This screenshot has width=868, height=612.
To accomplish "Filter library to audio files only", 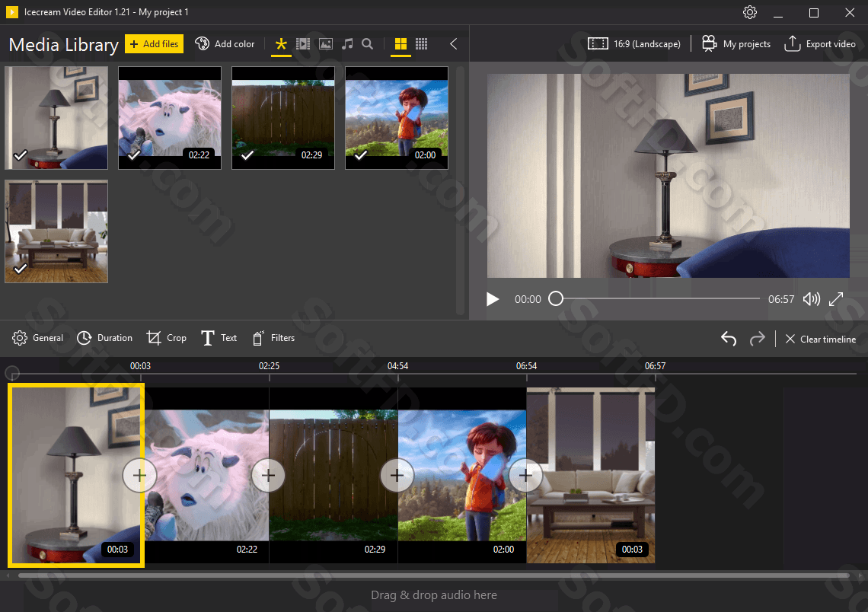I will [347, 43].
